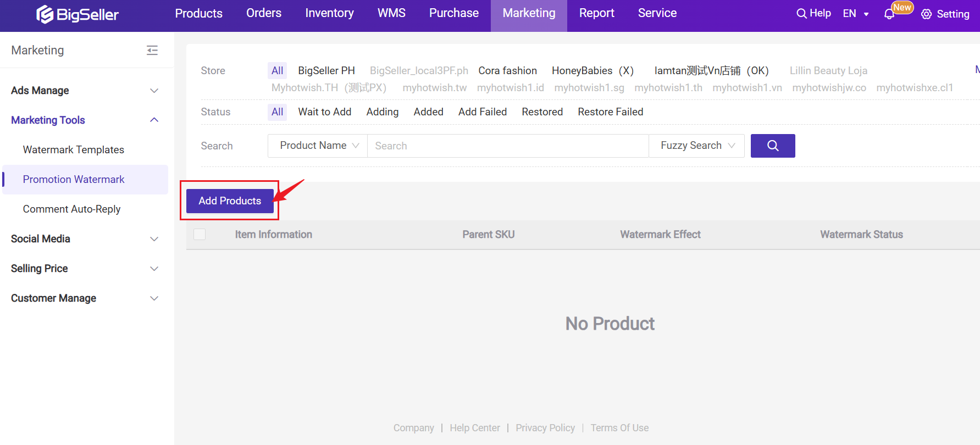
Task: Filter status by Adding
Action: [383, 112]
